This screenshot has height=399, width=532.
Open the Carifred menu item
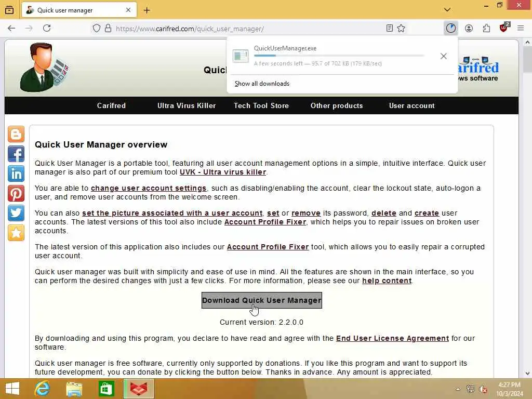(x=111, y=105)
